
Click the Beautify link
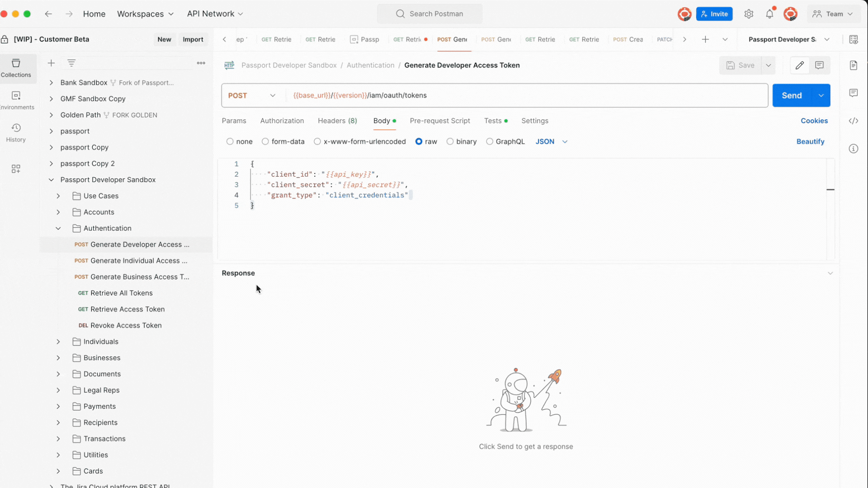(811, 141)
